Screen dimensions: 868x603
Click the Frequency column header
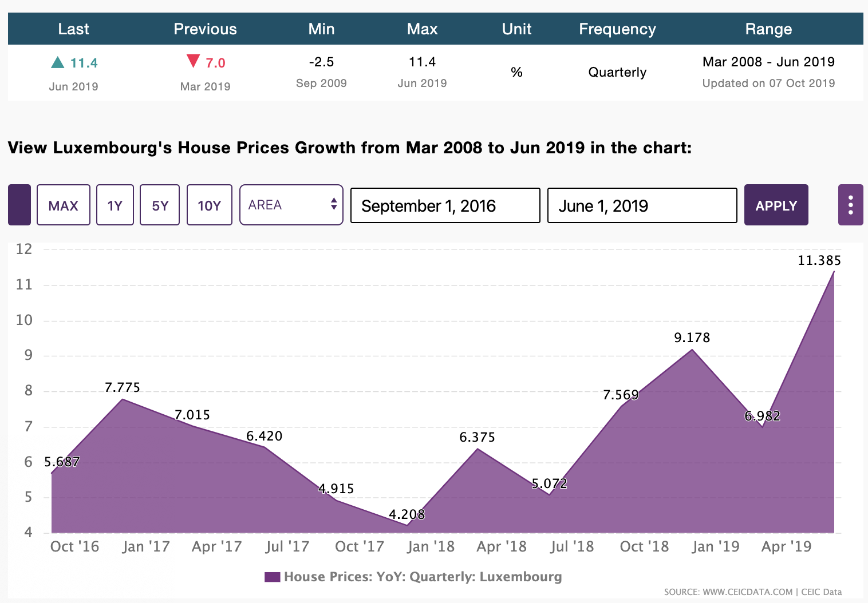(x=617, y=29)
